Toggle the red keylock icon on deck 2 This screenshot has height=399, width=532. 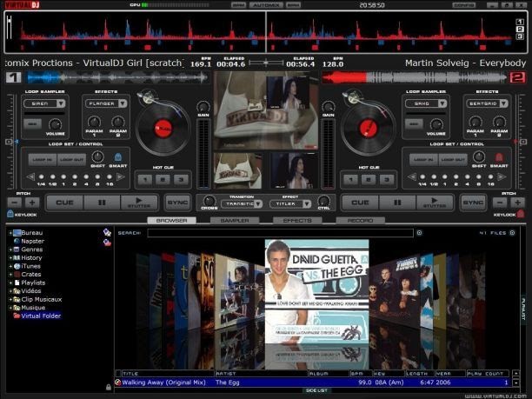[521, 214]
